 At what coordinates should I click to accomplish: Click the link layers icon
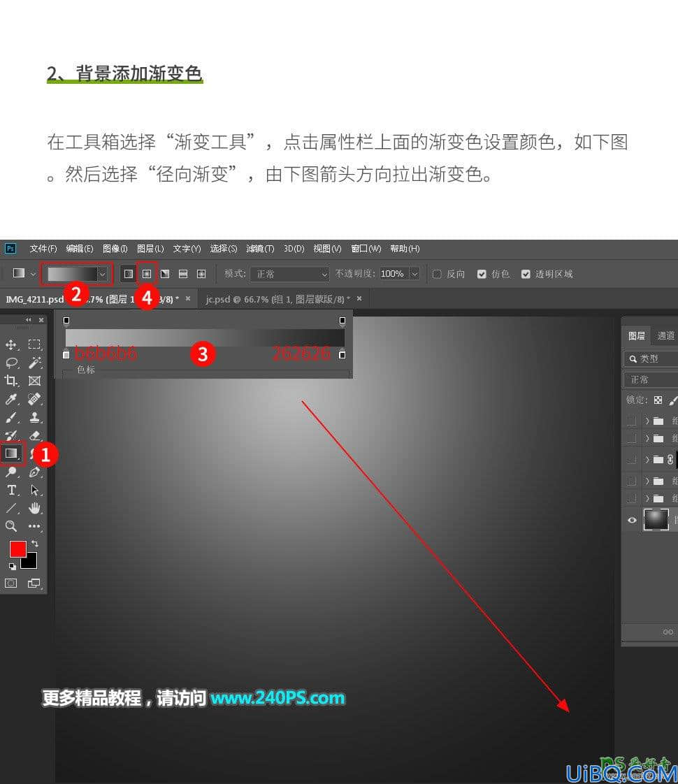click(x=668, y=632)
